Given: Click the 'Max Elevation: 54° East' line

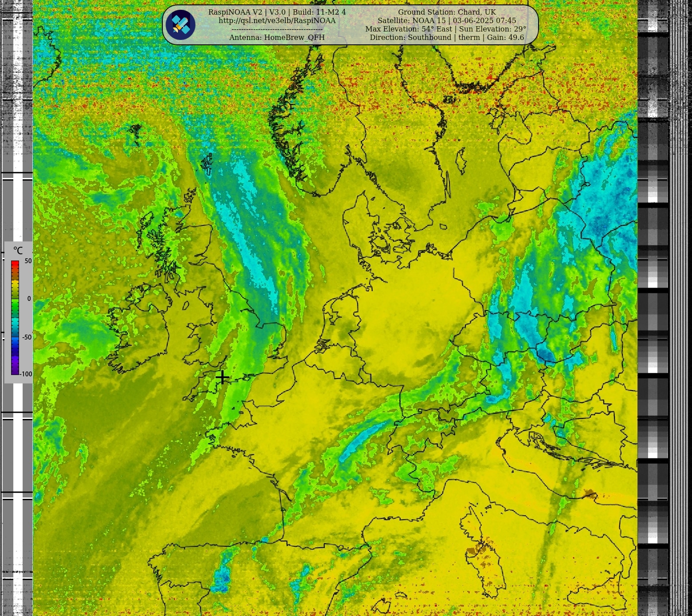Looking at the screenshot, I should pyautogui.click(x=446, y=29).
